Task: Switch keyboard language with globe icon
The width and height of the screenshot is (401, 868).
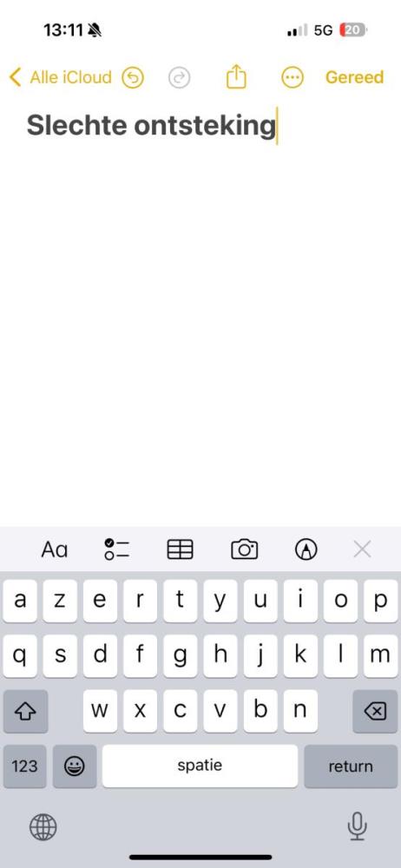Action: pos(43,827)
